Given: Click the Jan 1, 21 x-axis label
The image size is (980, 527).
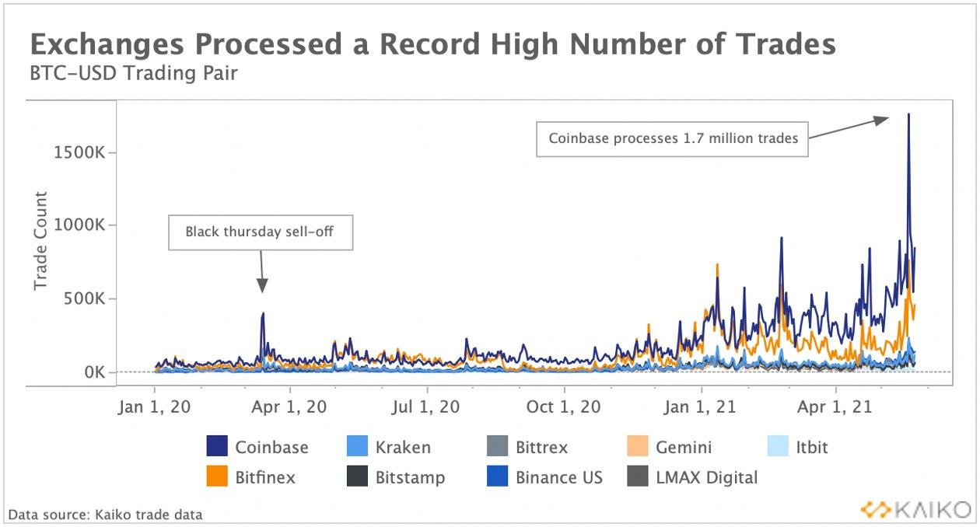Looking at the screenshot, I should [x=700, y=407].
